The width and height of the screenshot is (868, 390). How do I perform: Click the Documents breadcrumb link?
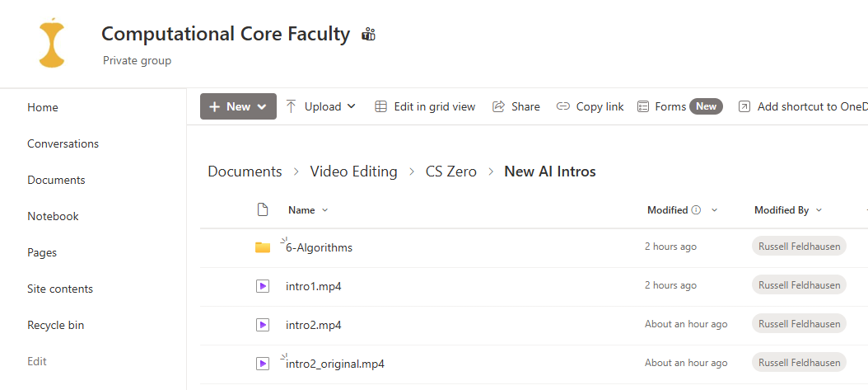coord(245,172)
